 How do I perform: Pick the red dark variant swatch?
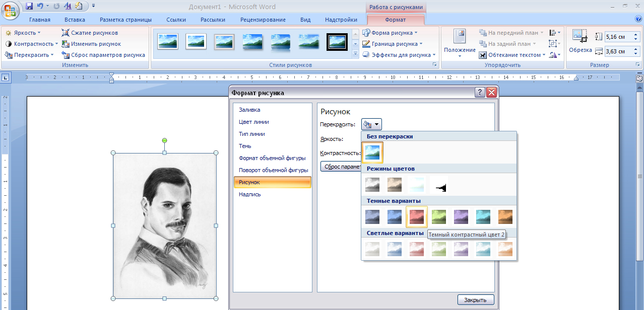(417, 217)
